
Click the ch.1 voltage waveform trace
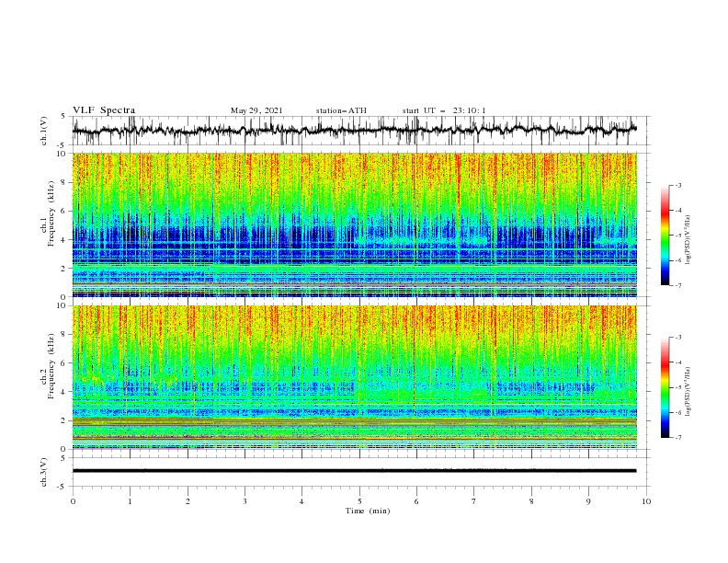coord(355,131)
